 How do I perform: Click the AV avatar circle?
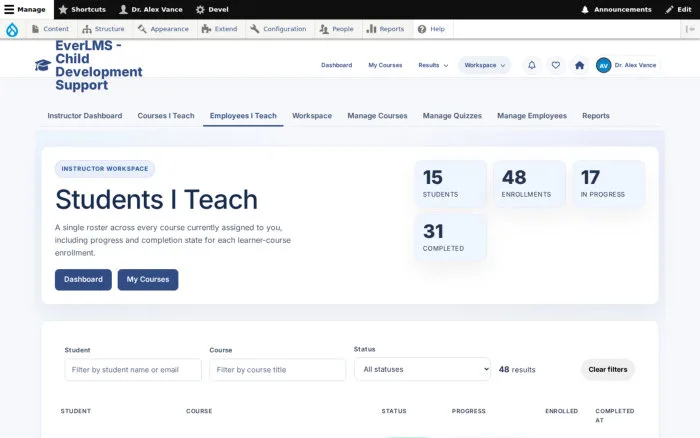tap(604, 65)
